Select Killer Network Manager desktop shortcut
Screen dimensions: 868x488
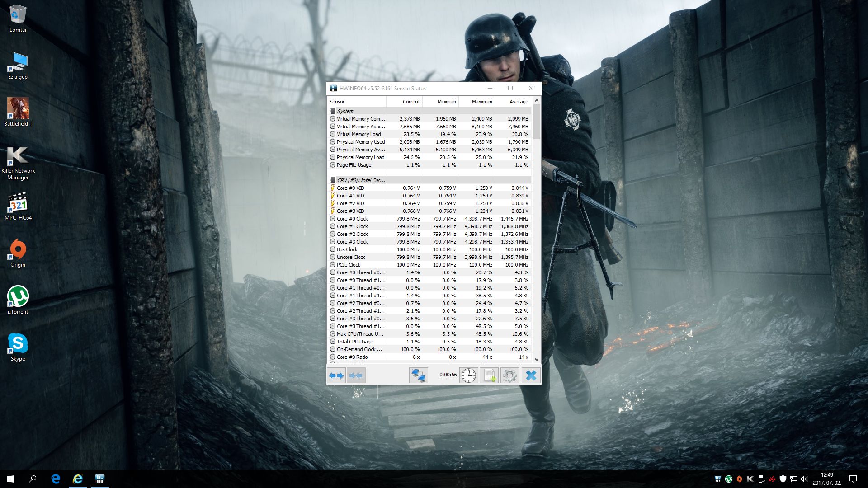point(18,163)
